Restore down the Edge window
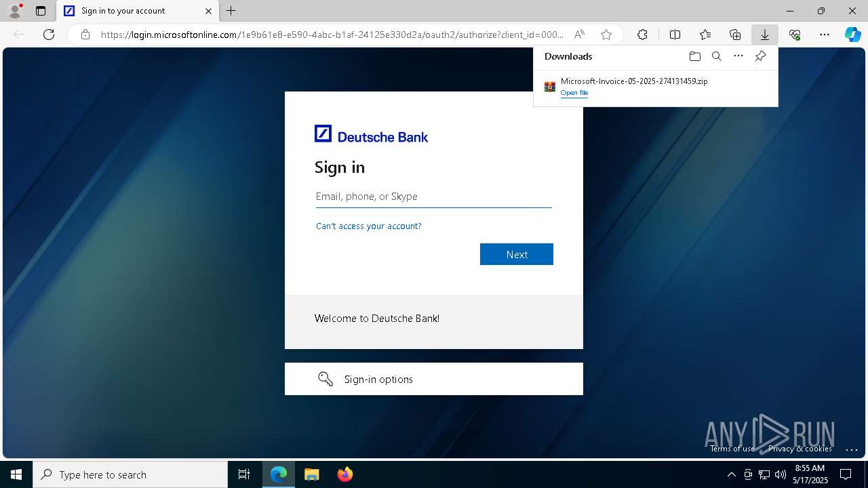This screenshot has height=488, width=868. click(821, 11)
